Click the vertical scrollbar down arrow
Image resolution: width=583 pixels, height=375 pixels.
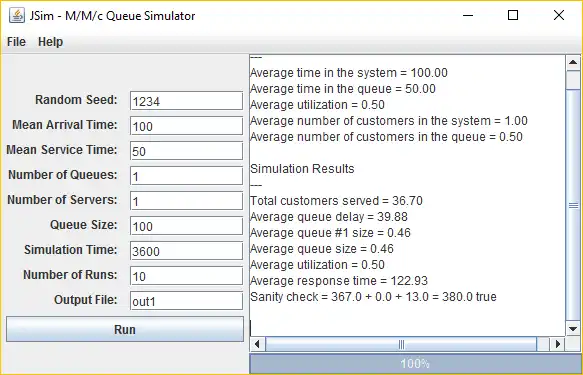tap(573, 329)
